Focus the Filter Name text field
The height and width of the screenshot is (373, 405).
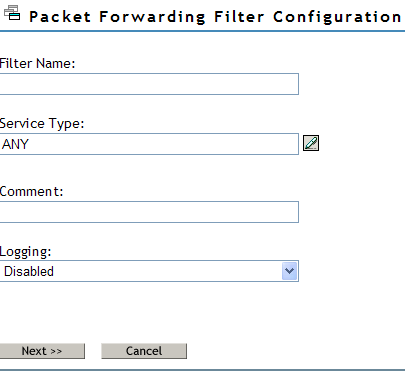click(x=149, y=84)
